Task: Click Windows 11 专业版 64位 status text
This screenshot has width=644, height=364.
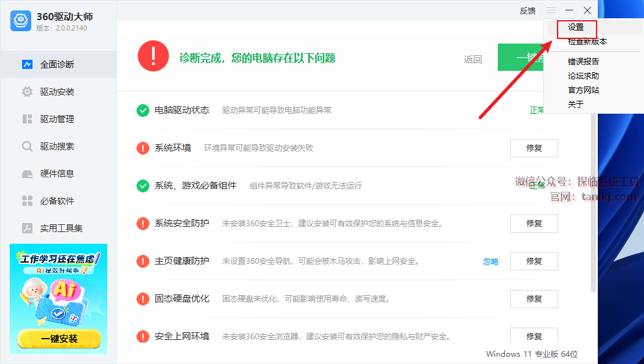Action: coord(532,354)
